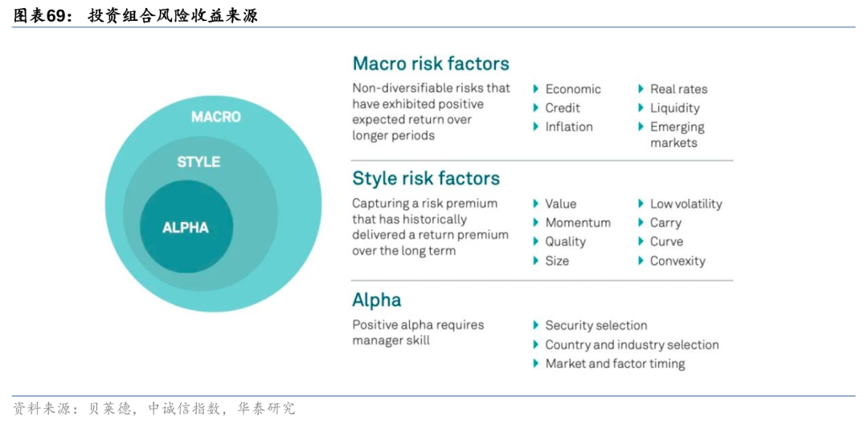This screenshot has height=424, width=868.
Task: Select the Macro risk factors heading
Action: [430, 64]
